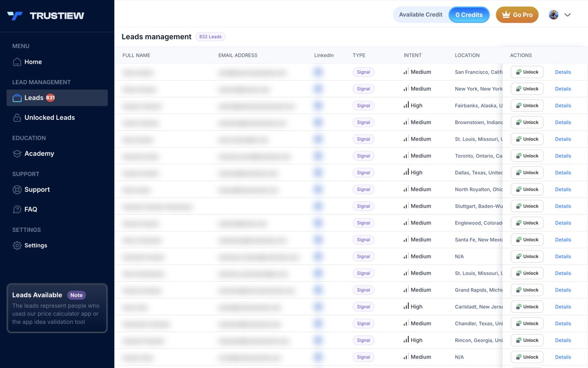This screenshot has height=368, width=588.
Task: Open Details for North Royalton lead
Action: (563, 189)
